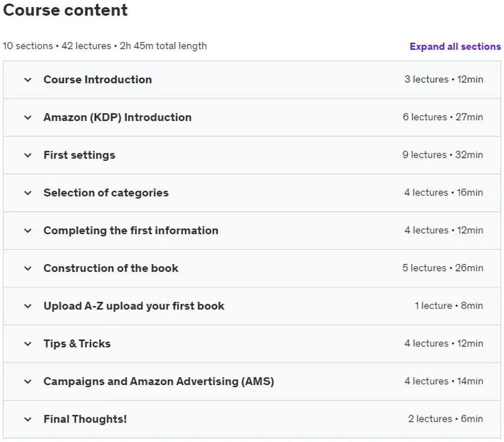Click the Final Thoughts! section title
Screen dimensions: 504x442
coord(85,419)
